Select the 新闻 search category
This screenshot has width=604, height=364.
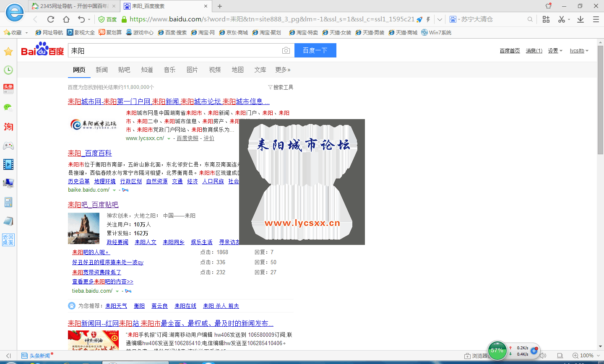(102, 70)
